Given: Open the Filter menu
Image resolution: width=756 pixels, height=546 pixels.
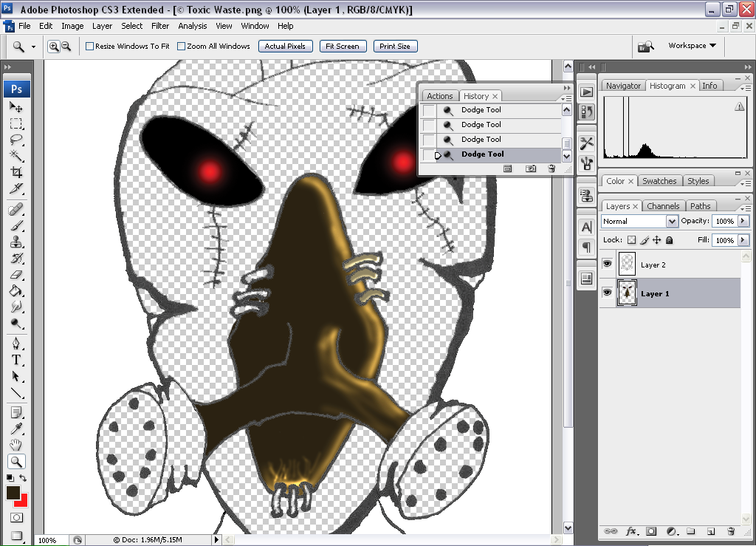Looking at the screenshot, I should pos(160,26).
